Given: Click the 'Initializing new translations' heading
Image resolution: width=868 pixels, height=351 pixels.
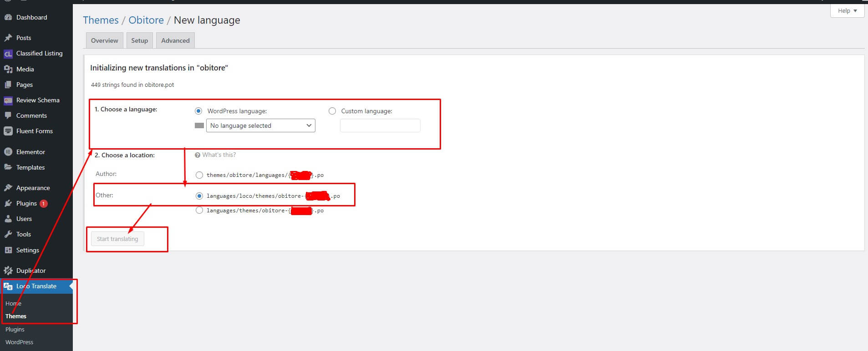Looking at the screenshot, I should tap(159, 68).
